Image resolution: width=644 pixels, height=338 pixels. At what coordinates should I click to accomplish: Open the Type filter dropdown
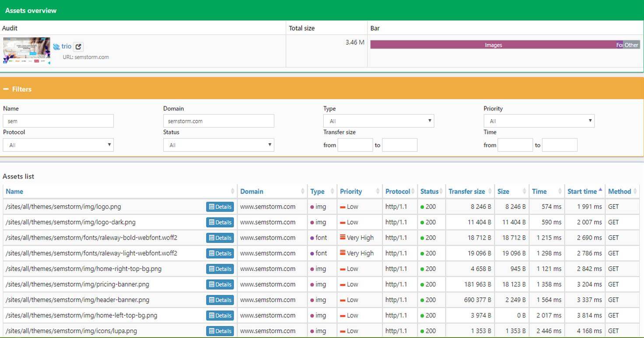tap(378, 121)
